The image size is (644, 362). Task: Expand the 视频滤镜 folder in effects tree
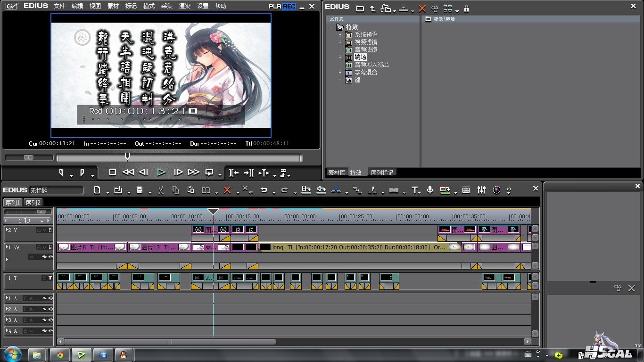pyautogui.click(x=340, y=42)
